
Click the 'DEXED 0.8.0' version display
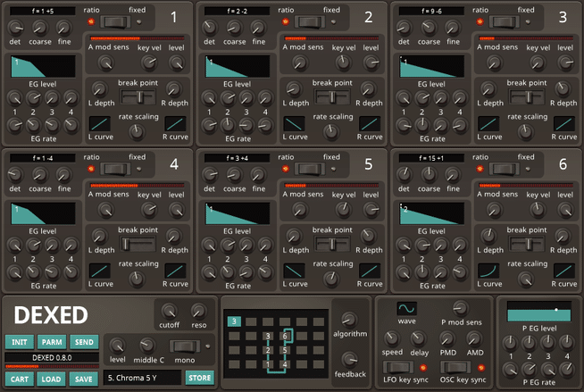52,358
